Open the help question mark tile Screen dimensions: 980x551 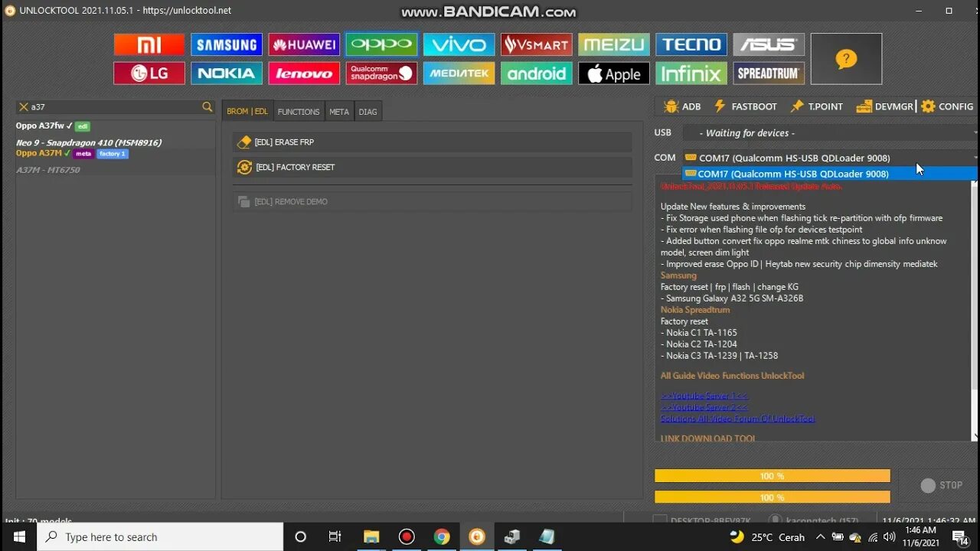[x=846, y=59]
